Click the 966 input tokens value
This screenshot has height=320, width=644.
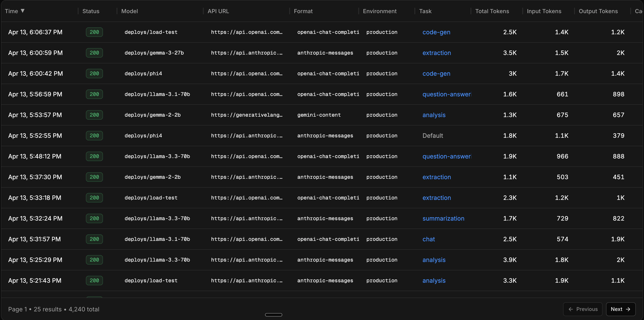click(562, 156)
